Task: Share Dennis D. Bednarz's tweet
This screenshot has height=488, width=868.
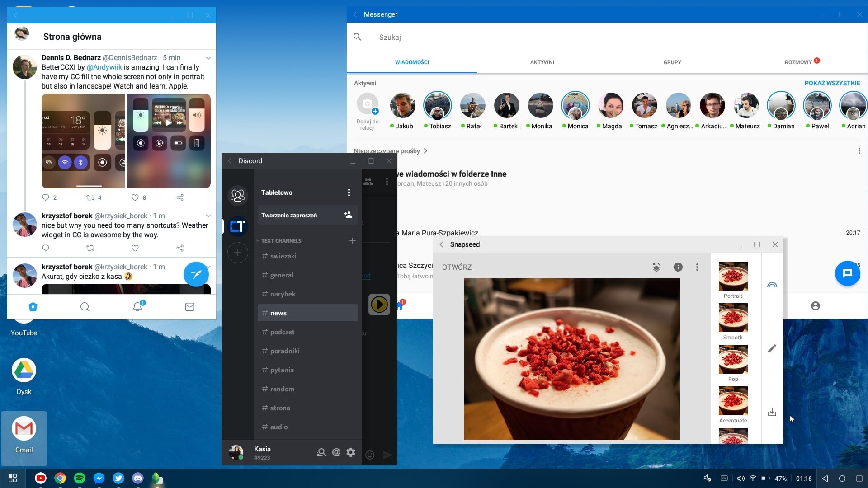Action: 180,197
